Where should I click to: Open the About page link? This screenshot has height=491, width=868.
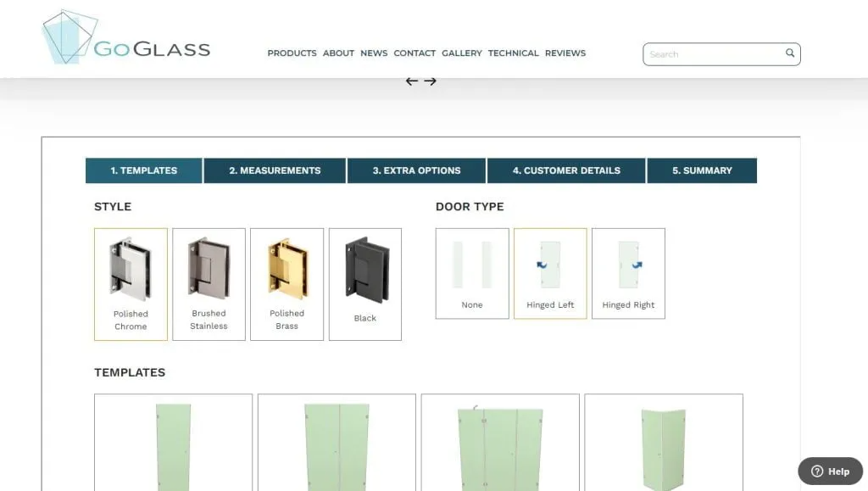tap(338, 53)
